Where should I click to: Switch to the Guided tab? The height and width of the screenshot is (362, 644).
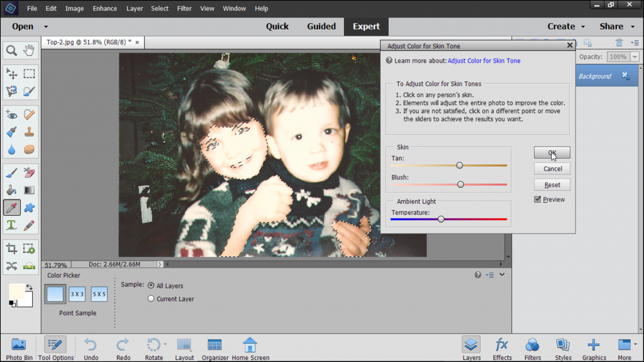(321, 26)
